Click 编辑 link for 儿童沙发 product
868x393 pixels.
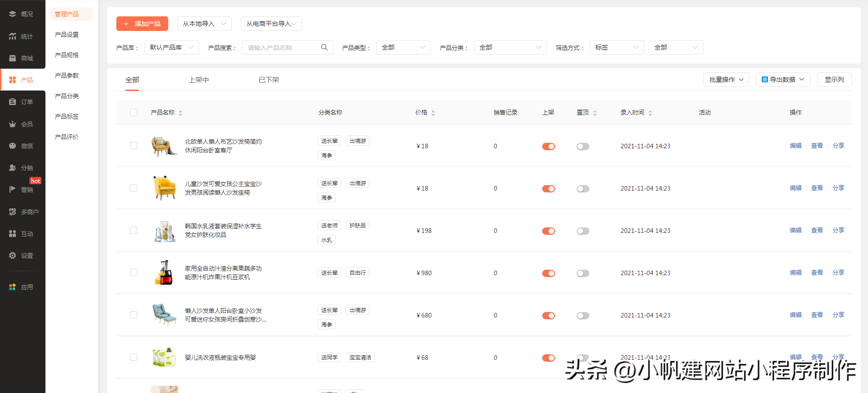(795, 188)
